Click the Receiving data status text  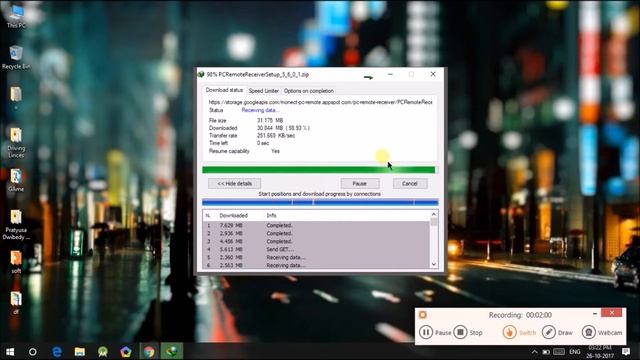(260, 110)
